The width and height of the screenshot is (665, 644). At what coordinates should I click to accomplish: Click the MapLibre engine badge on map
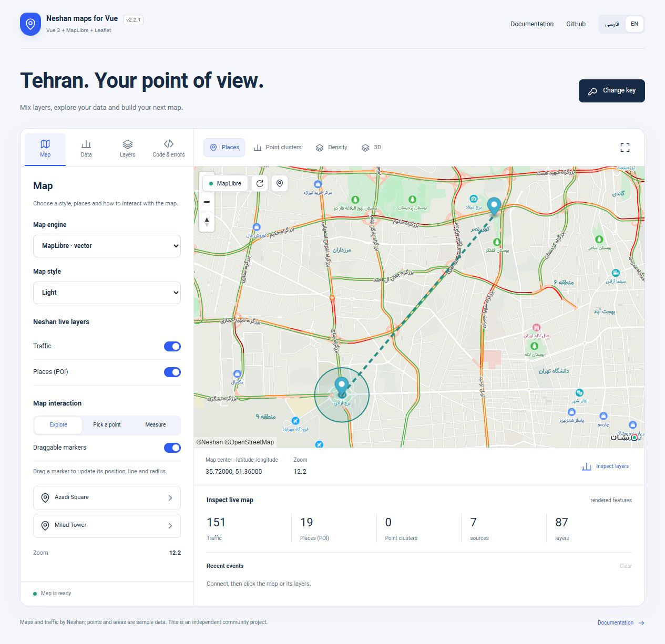coord(226,183)
